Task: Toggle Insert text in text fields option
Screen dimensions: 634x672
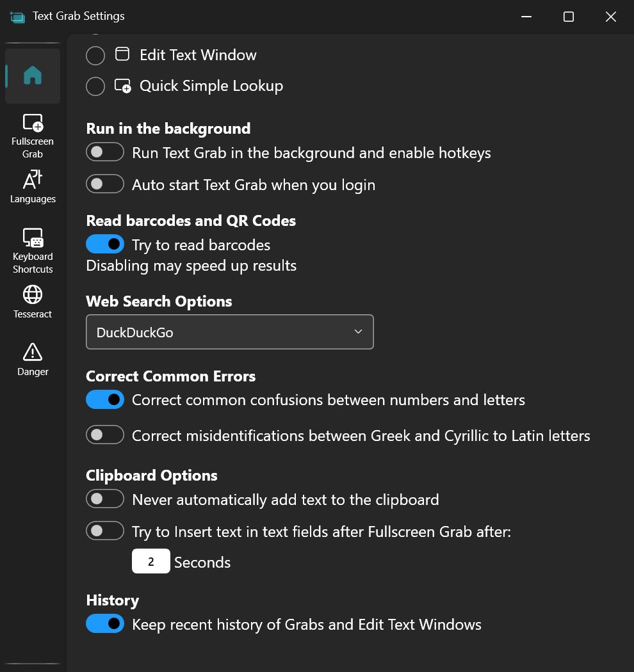Action: pos(105,531)
